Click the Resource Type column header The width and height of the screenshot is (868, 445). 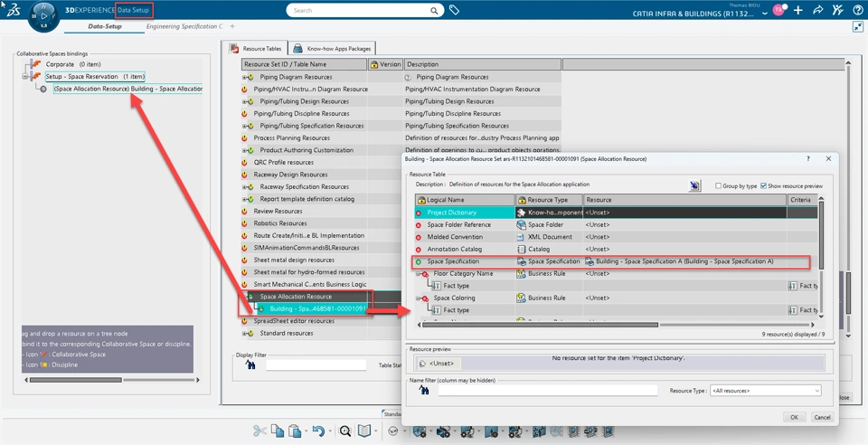coord(549,200)
